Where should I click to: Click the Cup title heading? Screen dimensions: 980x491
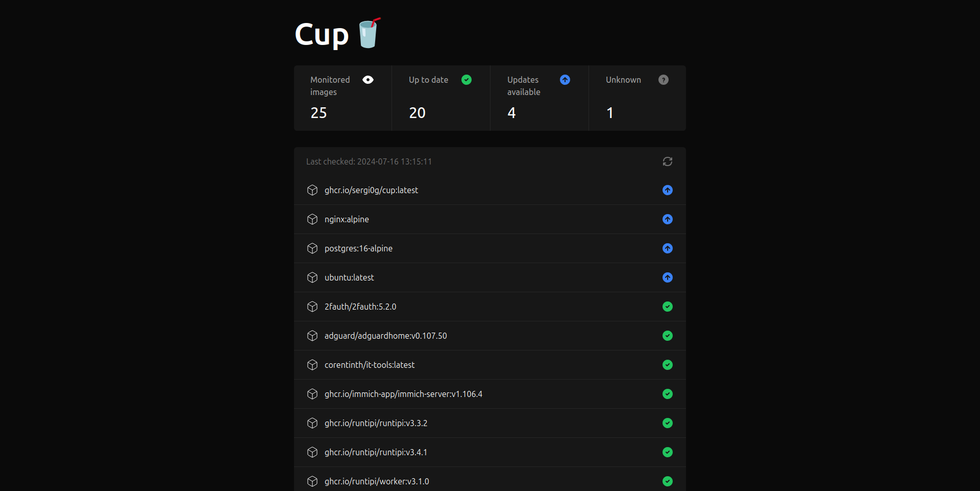pos(322,35)
